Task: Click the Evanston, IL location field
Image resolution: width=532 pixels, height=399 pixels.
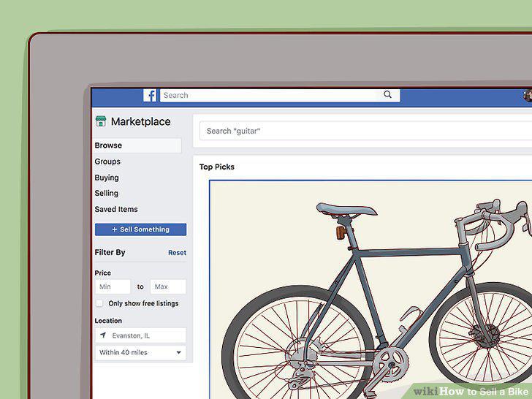Action: (x=140, y=335)
